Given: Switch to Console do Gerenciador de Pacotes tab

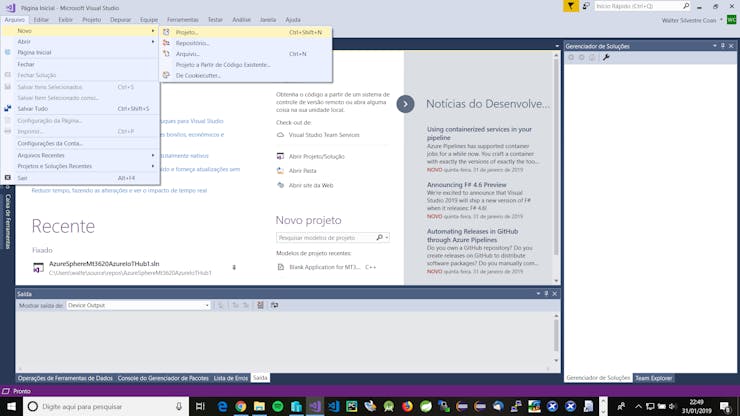Looking at the screenshot, I should click(x=163, y=378).
